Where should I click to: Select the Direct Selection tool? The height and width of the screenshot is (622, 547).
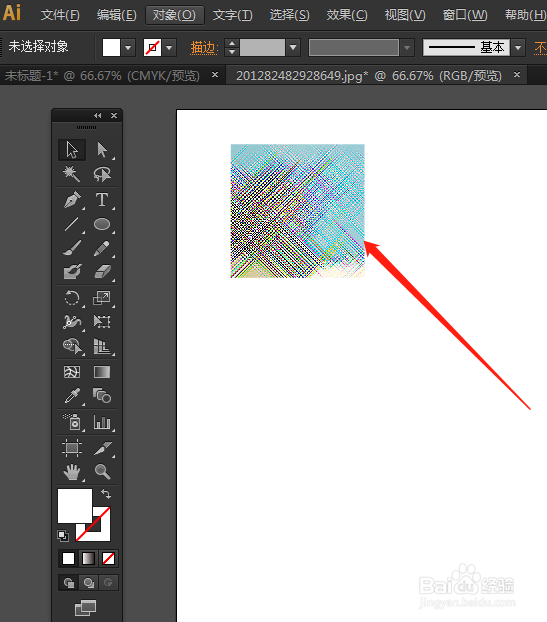coord(102,150)
